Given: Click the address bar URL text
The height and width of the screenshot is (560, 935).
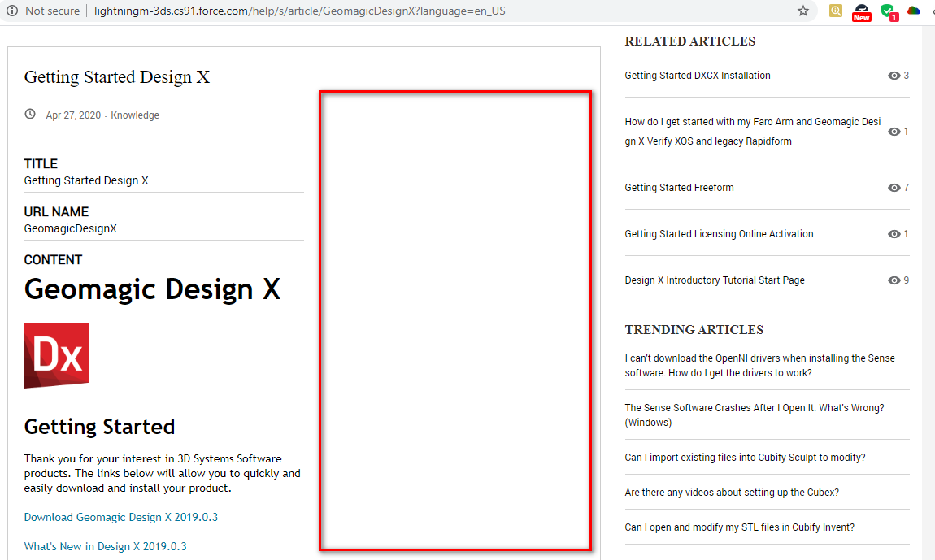Looking at the screenshot, I should [299, 11].
